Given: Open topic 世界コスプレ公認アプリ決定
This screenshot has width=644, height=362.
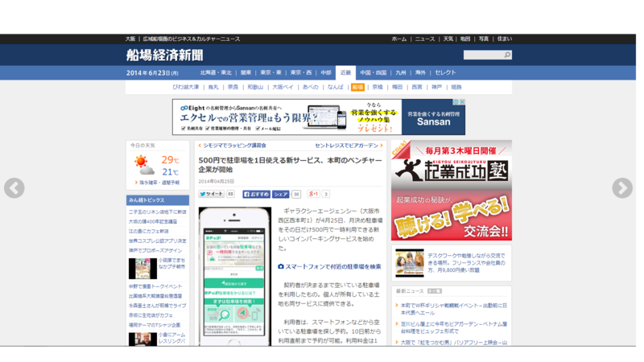Looking at the screenshot, I should click(157, 241).
